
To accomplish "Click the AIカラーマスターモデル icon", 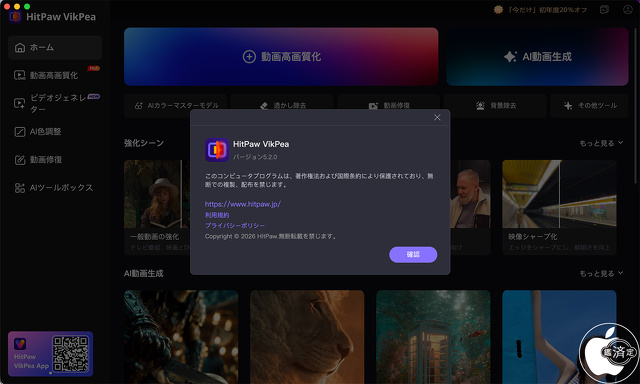I will [x=139, y=106].
